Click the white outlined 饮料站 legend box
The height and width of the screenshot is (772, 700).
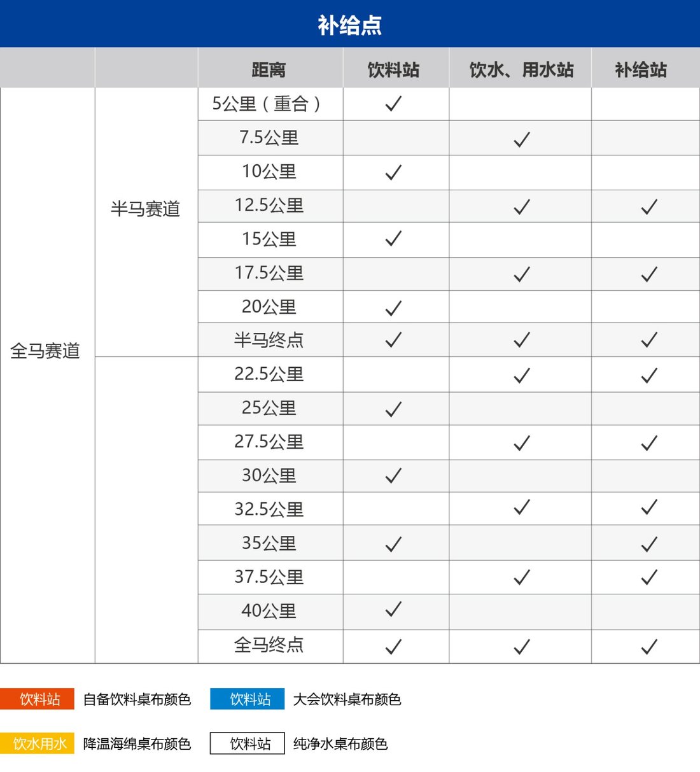(x=248, y=744)
